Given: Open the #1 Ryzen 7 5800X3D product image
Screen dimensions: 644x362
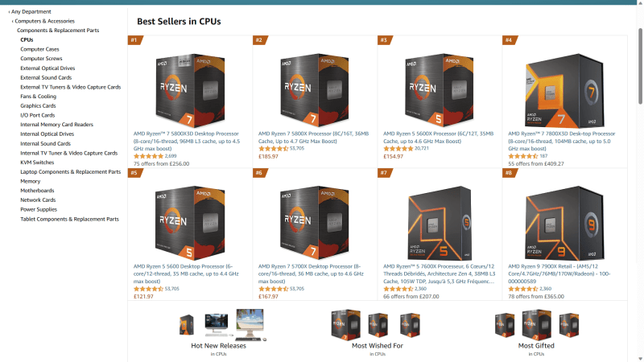Looking at the screenshot, I should click(x=190, y=90).
